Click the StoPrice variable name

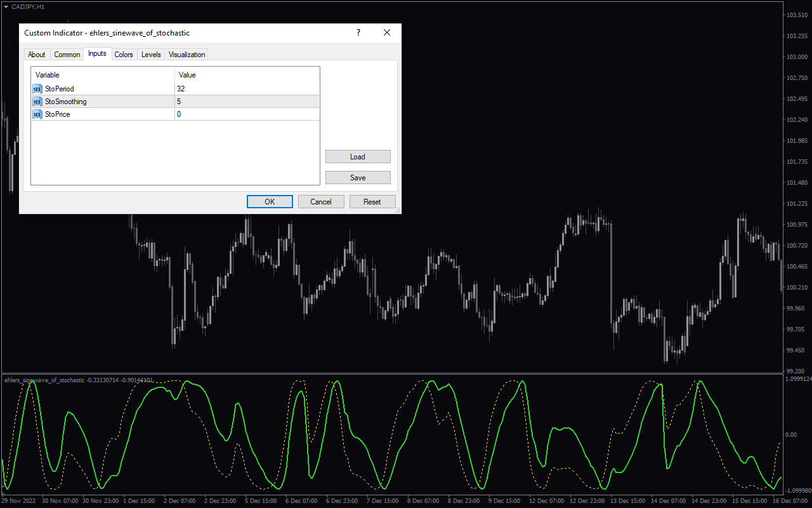tap(57, 114)
